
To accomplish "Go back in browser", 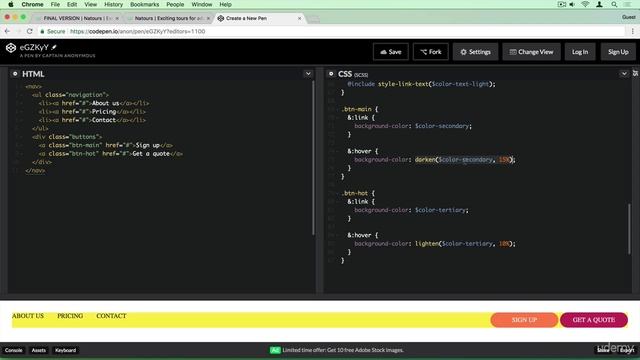I will click(7, 31).
